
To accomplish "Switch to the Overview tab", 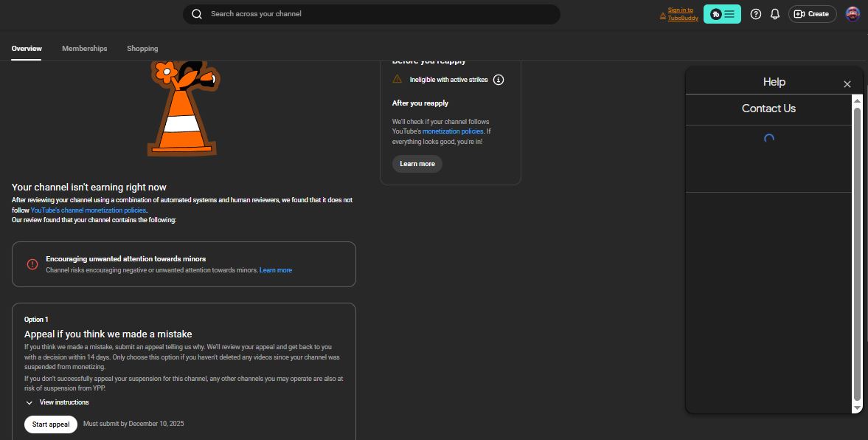I will click(27, 49).
